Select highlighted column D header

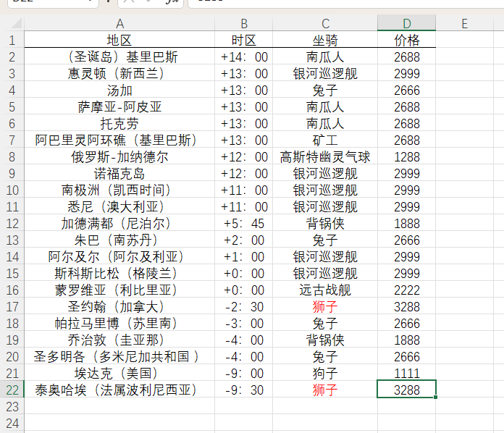[x=407, y=23]
